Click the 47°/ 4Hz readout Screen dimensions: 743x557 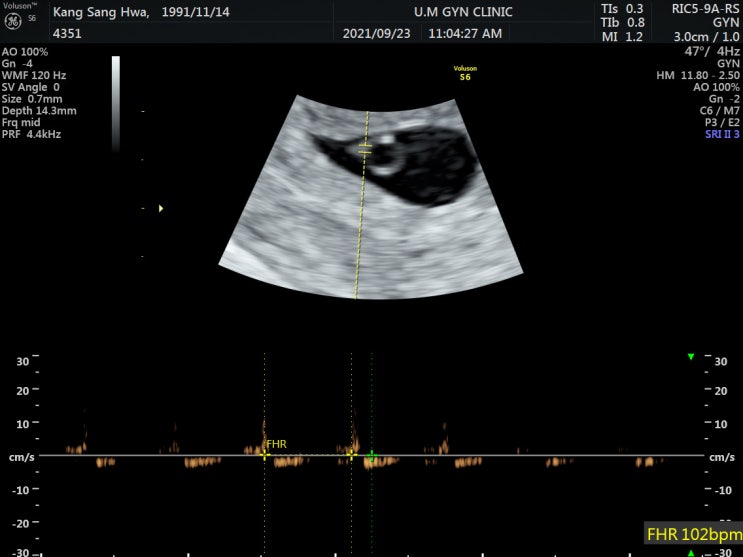point(712,51)
